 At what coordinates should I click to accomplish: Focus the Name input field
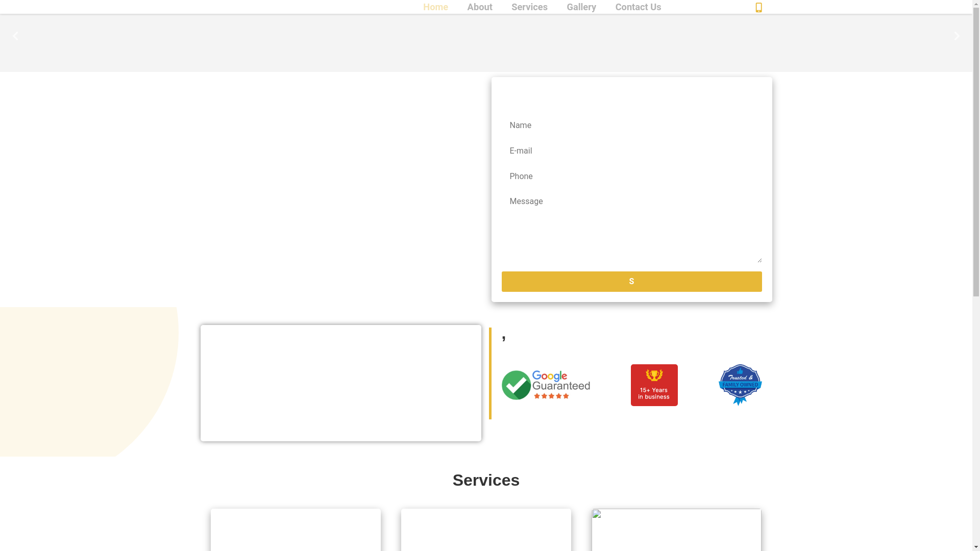(631, 126)
